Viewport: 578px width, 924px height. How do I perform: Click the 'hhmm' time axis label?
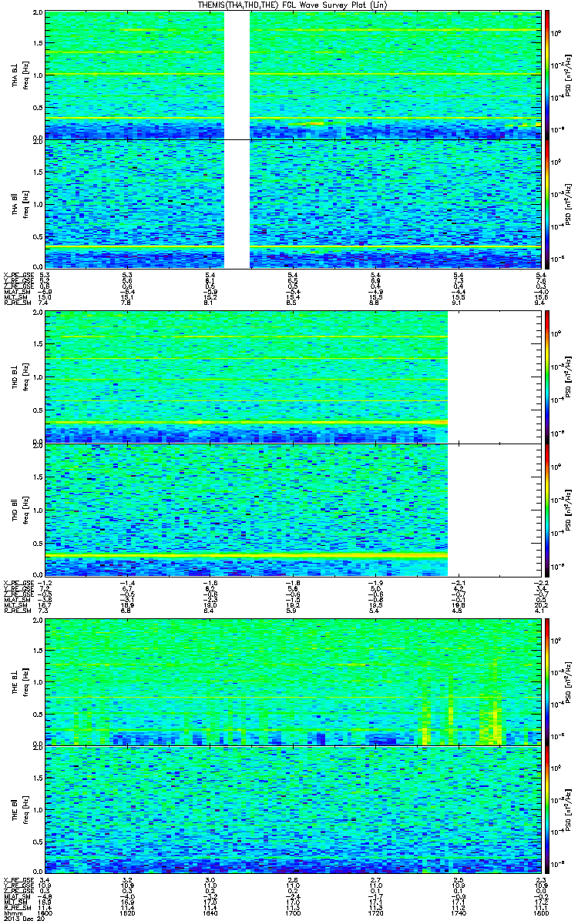[12, 913]
